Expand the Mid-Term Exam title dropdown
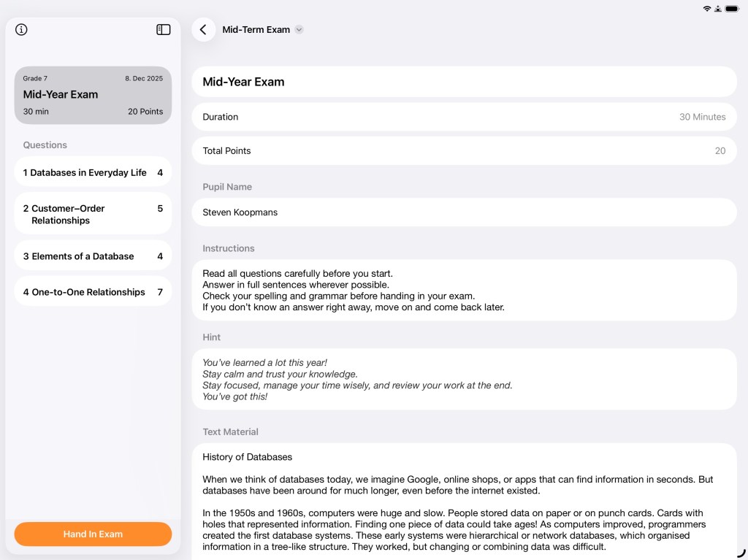The width and height of the screenshot is (748, 560). click(299, 30)
